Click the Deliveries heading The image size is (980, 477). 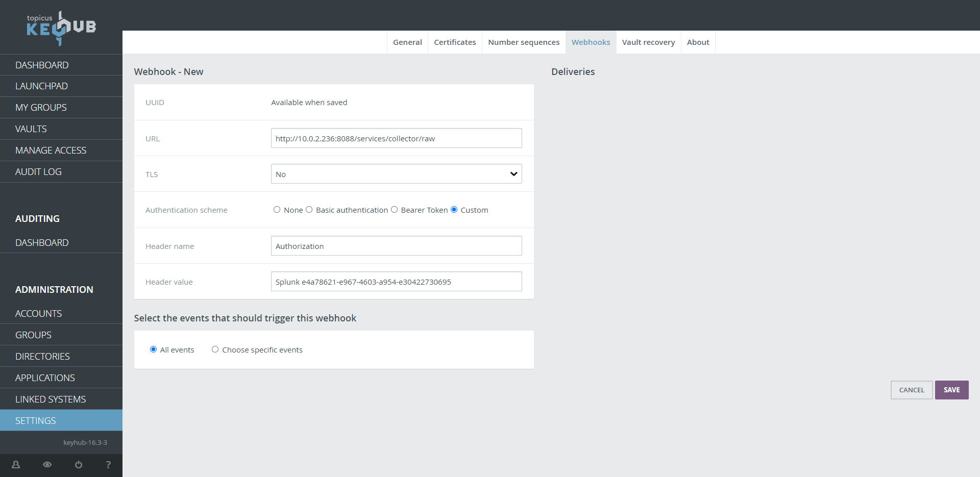point(573,72)
